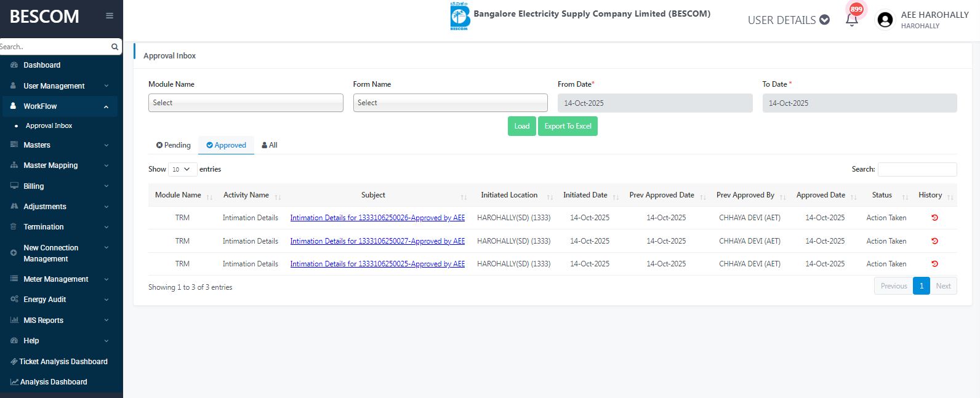Open notifications bell with 899 badge
The width and height of the screenshot is (980, 398).
[852, 20]
